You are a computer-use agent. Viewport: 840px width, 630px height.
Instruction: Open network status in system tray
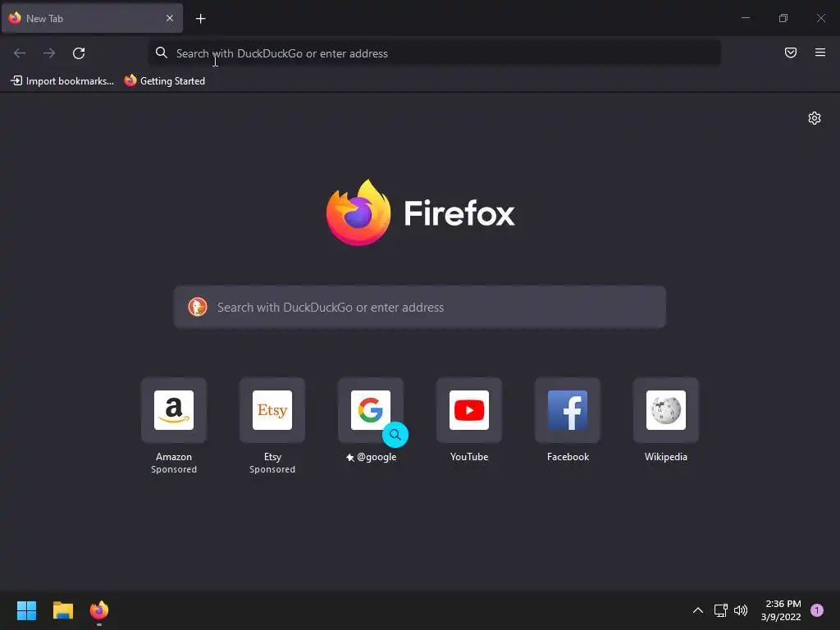click(x=720, y=610)
